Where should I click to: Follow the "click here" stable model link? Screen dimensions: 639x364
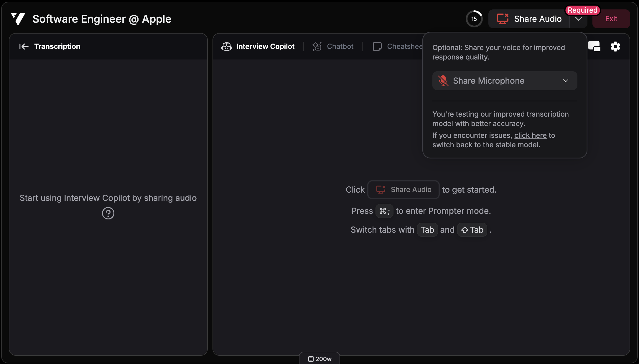coord(530,135)
